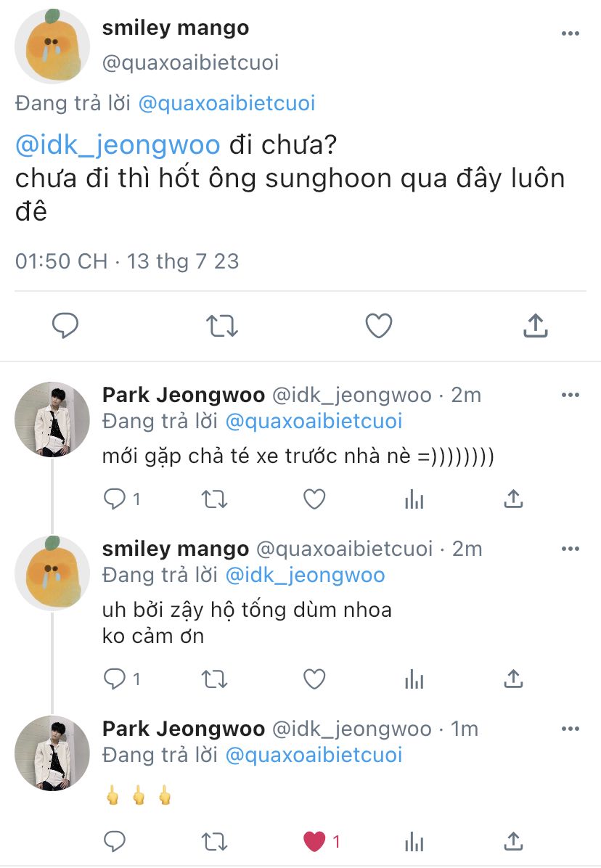Retweet the main smiley mango tweet
The height and width of the screenshot is (868, 601).
tap(222, 326)
